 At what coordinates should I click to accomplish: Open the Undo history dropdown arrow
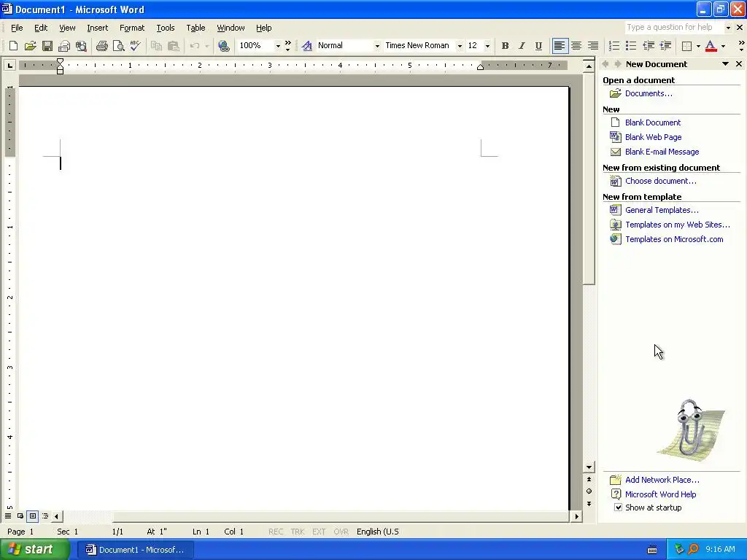[206, 46]
